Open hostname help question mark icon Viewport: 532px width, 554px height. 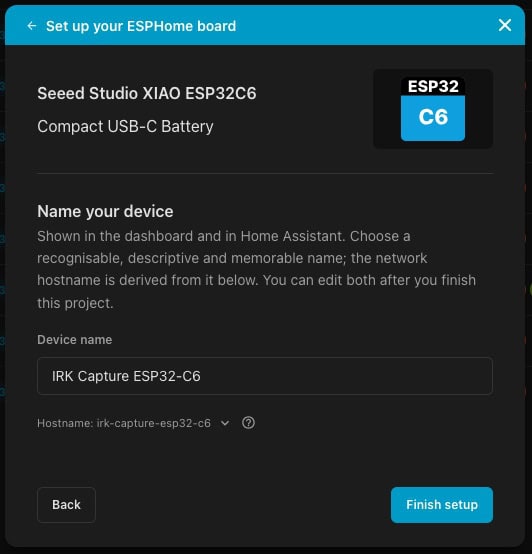click(248, 423)
